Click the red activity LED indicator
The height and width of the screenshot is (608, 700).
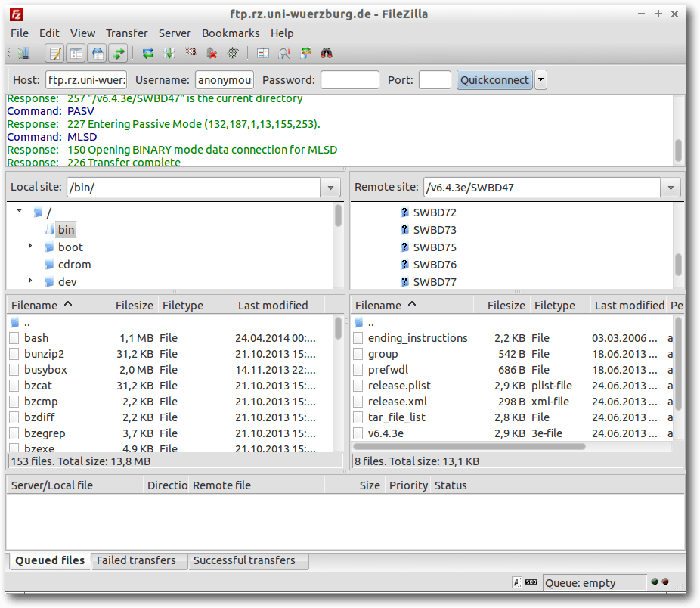click(665, 582)
